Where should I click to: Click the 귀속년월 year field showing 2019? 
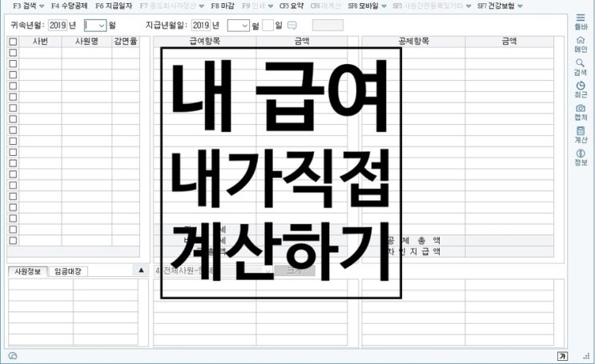pyautogui.click(x=58, y=26)
